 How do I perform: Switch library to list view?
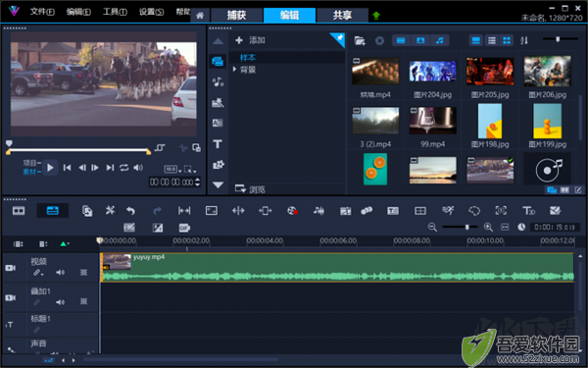[x=492, y=40]
